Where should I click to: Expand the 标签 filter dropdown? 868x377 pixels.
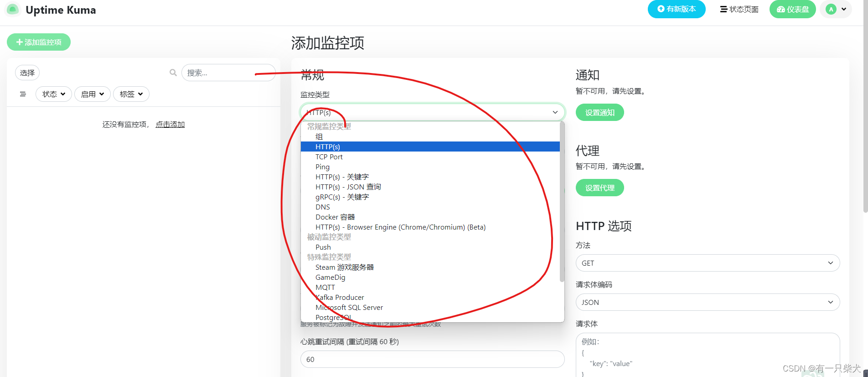coord(131,94)
